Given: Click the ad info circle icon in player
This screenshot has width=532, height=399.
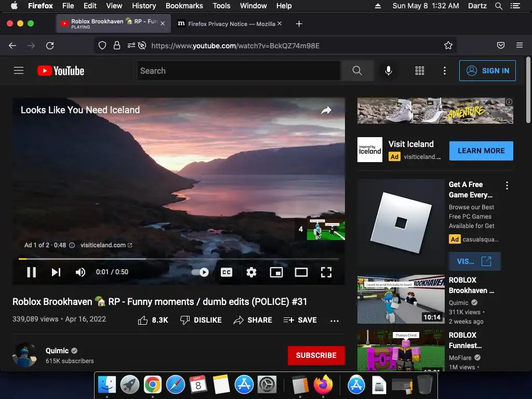Looking at the screenshot, I should pyautogui.click(x=72, y=245).
